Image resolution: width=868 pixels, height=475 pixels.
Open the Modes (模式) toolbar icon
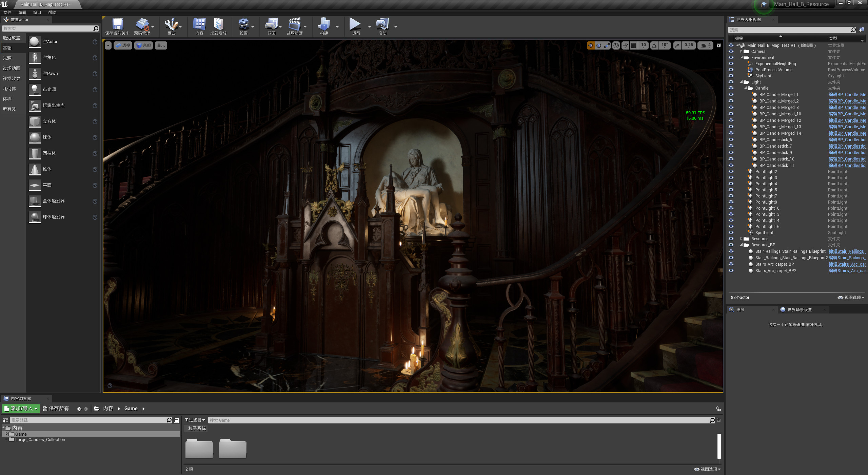(x=171, y=26)
